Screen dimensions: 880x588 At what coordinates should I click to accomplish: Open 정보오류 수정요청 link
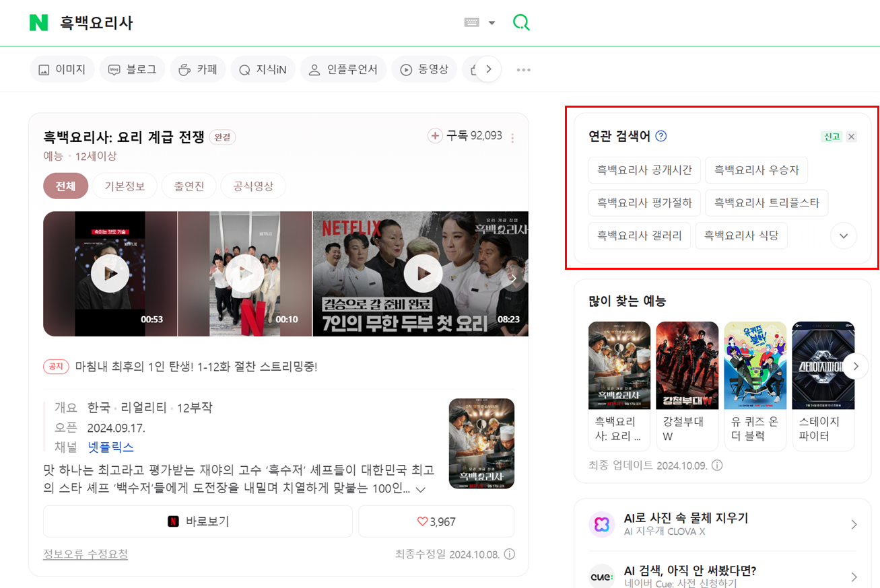click(86, 554)
